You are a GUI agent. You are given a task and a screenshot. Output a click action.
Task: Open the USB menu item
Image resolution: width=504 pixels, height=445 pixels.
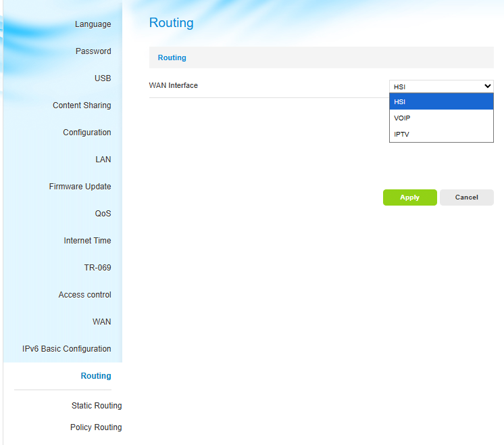pyautogui.click(x=103, y=78)
